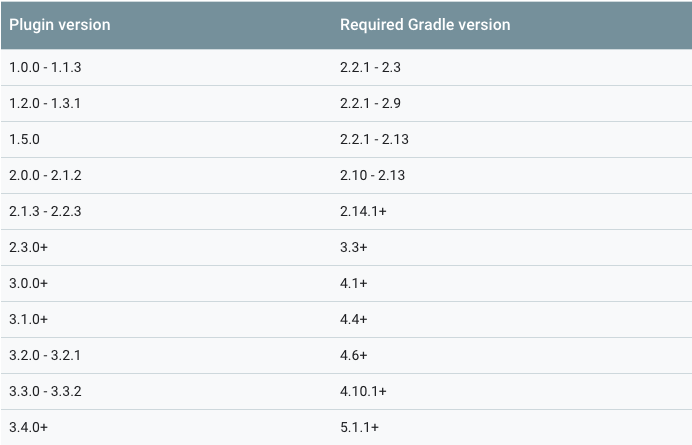Select the plugin version 1.5.0 cell

(x=24, y=140)
